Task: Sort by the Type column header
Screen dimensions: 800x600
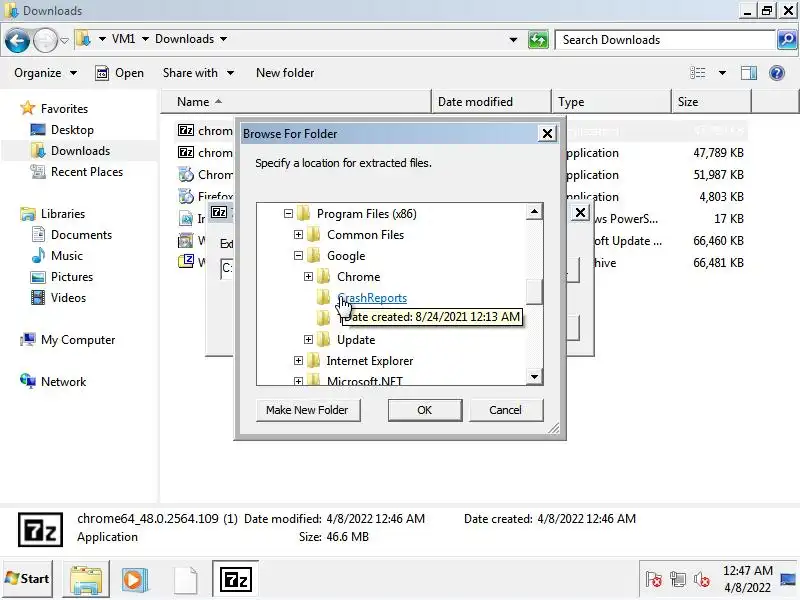Action: (611, 102)
